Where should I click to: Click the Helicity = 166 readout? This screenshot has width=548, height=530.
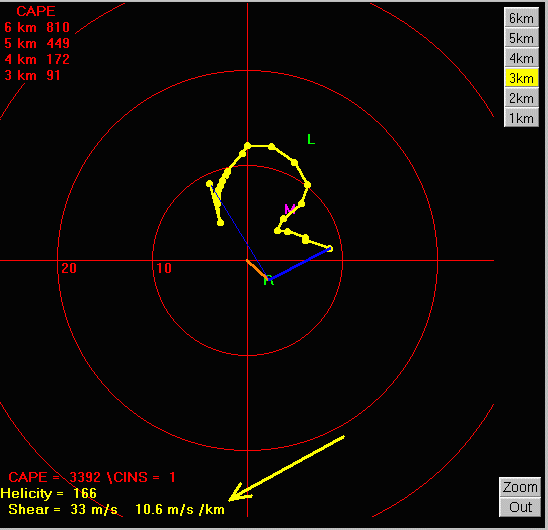[49, 493]
